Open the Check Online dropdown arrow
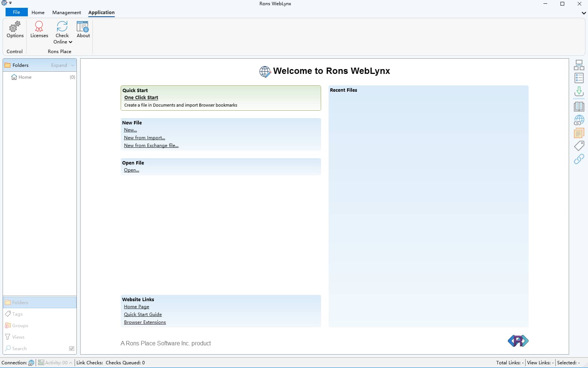The image size is (588, 368). pyautogui.click(x=71, y=42)
